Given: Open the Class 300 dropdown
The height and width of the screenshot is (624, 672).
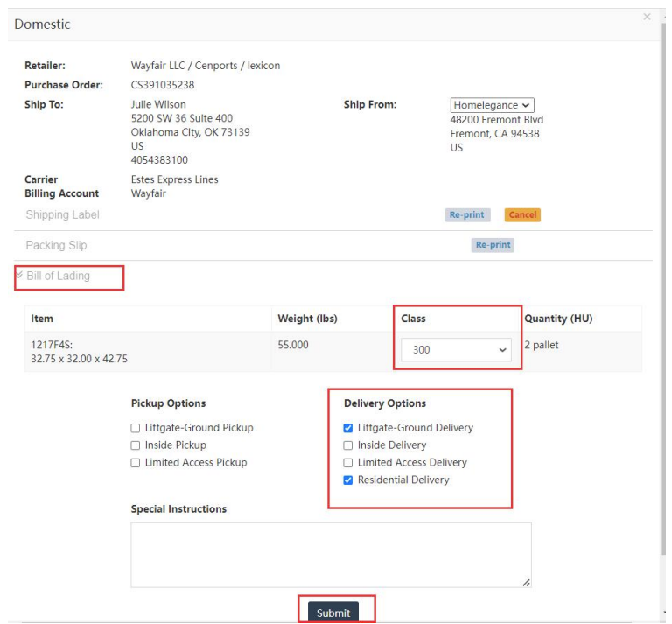Looking at the screenshot, I should point(455,349).
